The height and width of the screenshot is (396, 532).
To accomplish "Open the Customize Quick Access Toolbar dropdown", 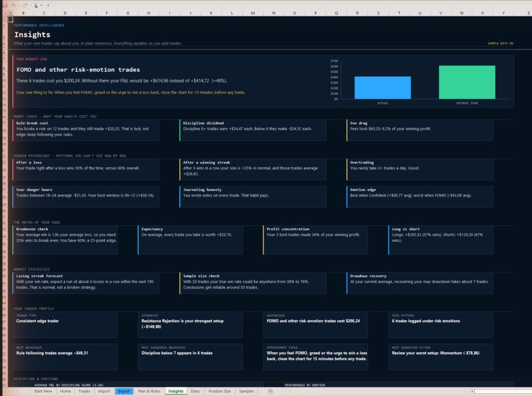I will [48, 5].
